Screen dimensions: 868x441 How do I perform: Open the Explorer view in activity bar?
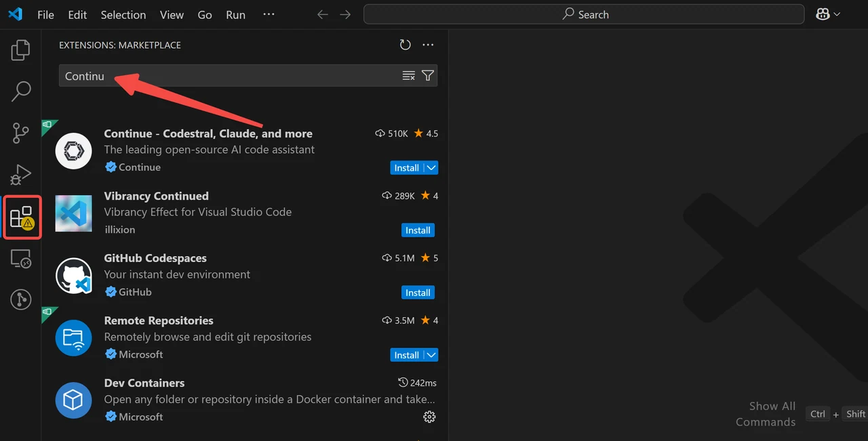coord(21,49)
